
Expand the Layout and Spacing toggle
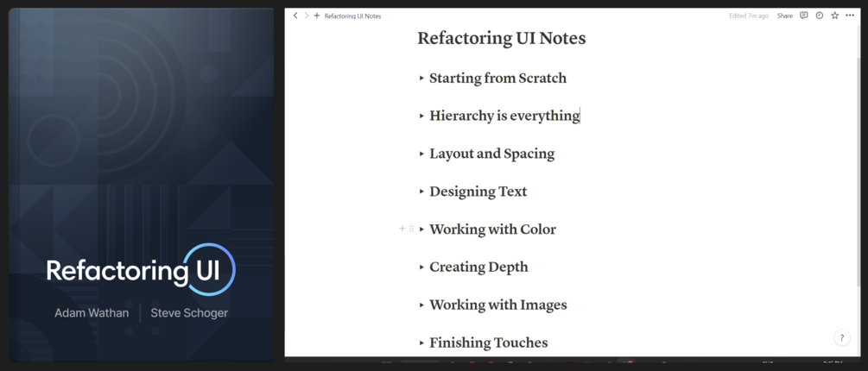(x=421, y=154)
